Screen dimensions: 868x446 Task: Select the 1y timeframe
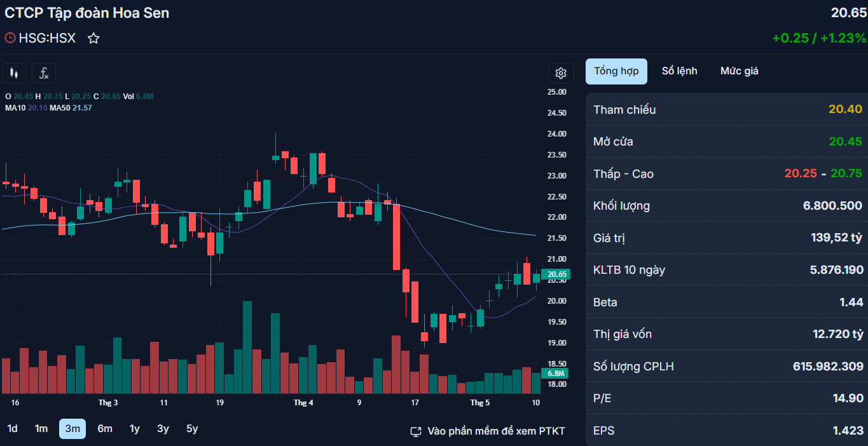135,429
